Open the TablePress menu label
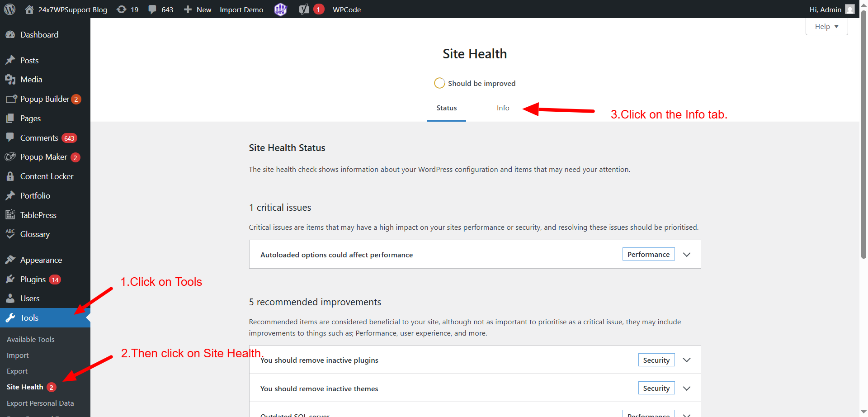The image size is (868, 417). 38,215
